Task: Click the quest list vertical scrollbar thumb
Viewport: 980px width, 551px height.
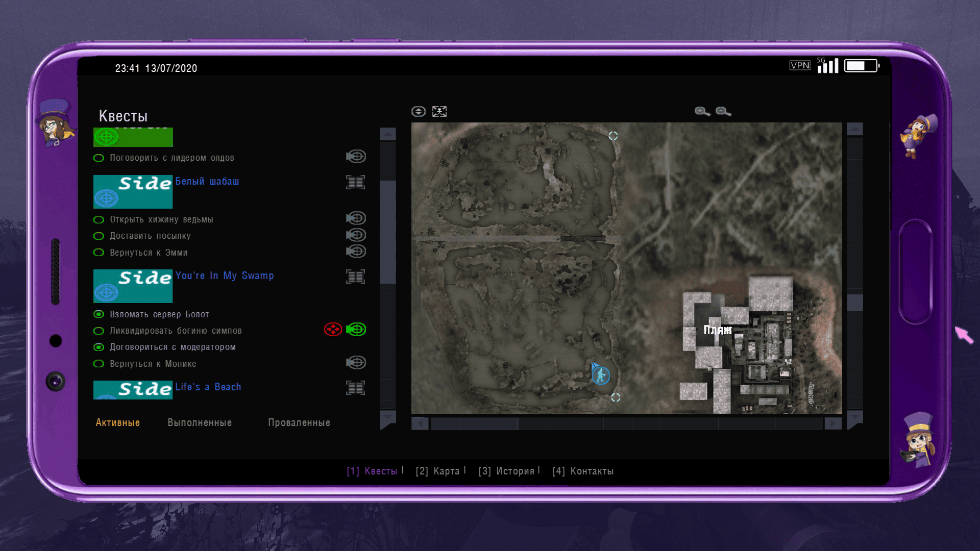Action: 388,232
